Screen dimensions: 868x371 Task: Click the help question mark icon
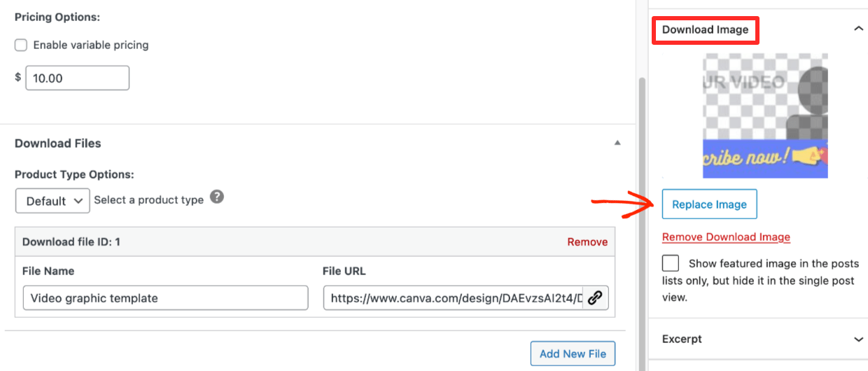pyautogui.click(x=217, y=197)
